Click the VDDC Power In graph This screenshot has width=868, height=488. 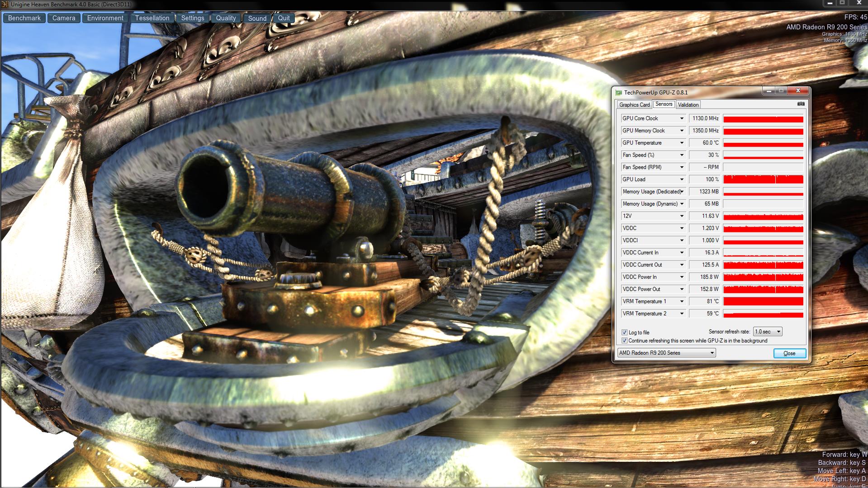click(763, 277)
